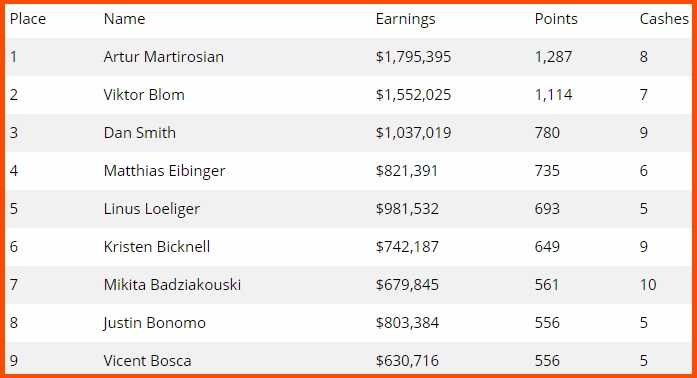
Task: Select the 10 cashes value for Badziakouski
Action: (648, 285)
